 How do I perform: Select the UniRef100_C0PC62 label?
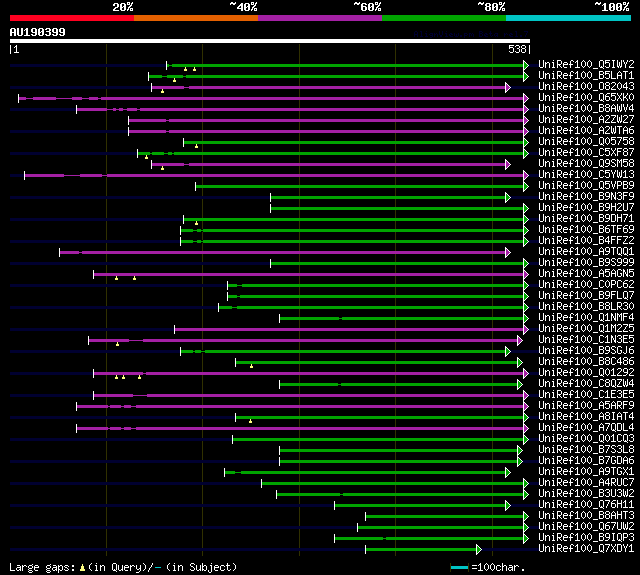[x=586, y=285]
